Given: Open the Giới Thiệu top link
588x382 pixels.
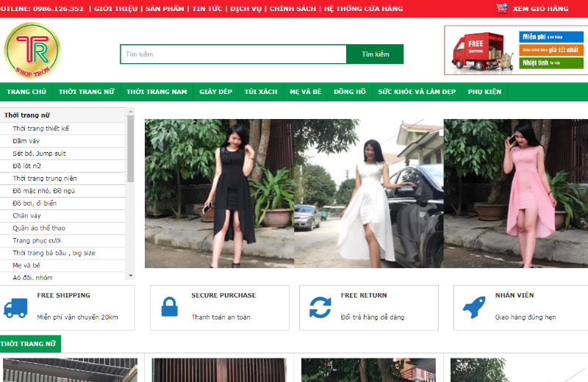Looking at the screenshot, I should pos(117,9).
